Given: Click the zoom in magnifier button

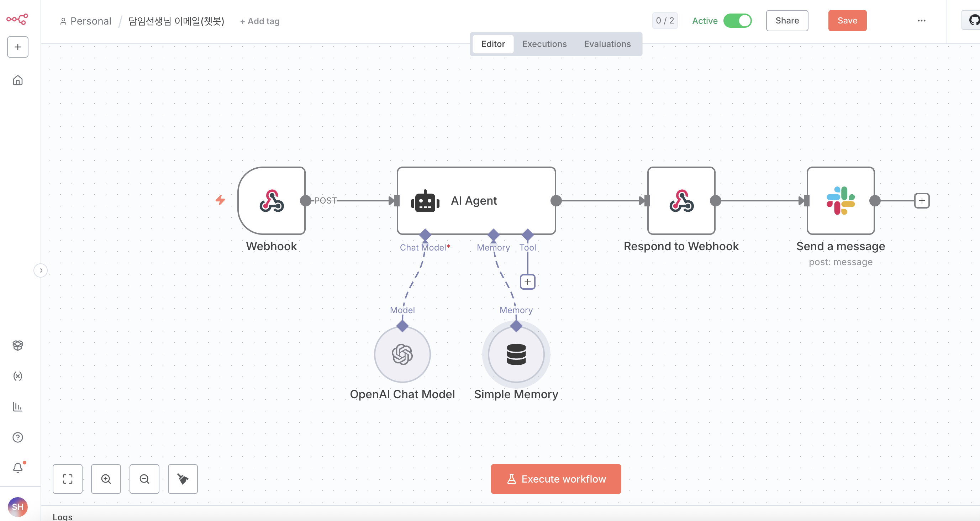Looking at the screenshot, I should [x=106, y=479].
